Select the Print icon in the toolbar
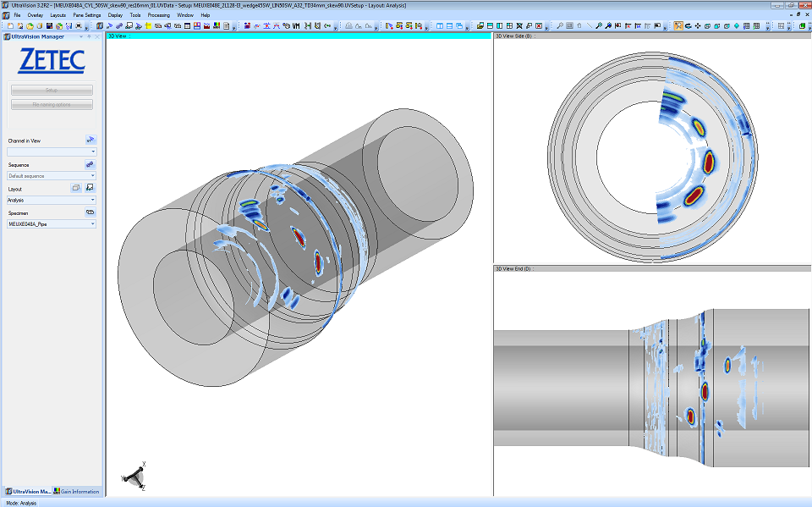812x507 pixels. tap(78, 27)
